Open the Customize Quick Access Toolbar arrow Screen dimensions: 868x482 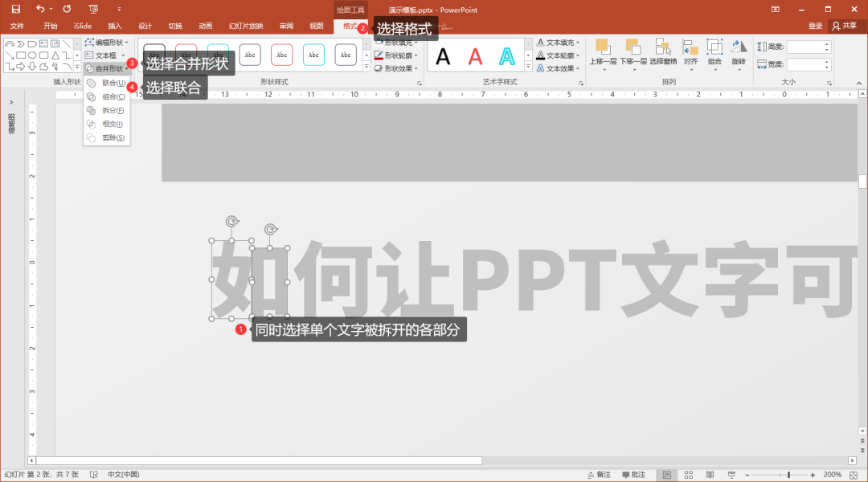click(119, 10)
